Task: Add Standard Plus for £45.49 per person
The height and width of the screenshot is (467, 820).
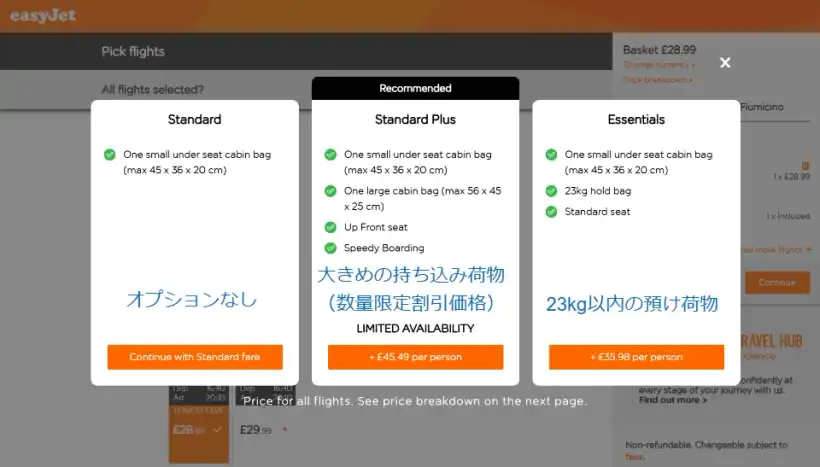Action: 415,357
